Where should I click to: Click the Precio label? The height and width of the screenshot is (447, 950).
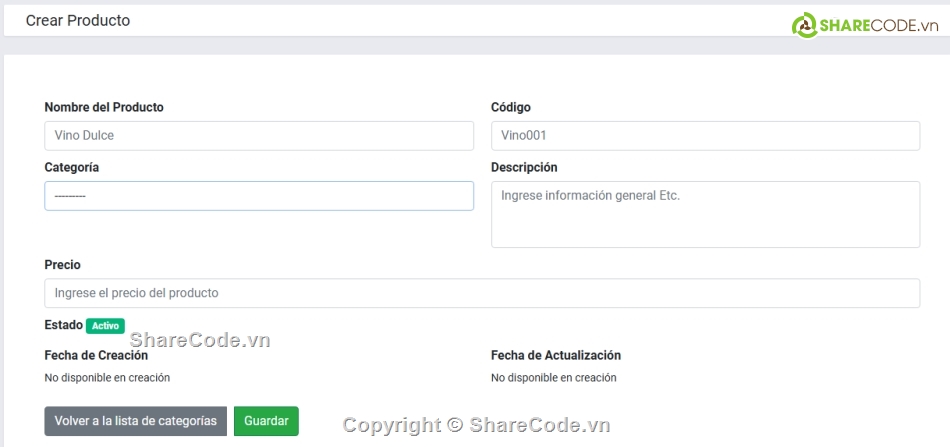(63, 265)
